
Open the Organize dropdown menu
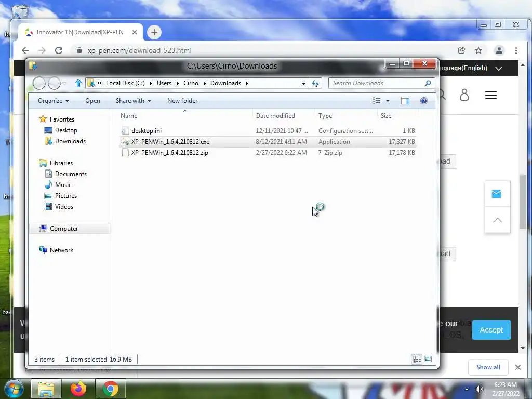[x=54, y=101]
